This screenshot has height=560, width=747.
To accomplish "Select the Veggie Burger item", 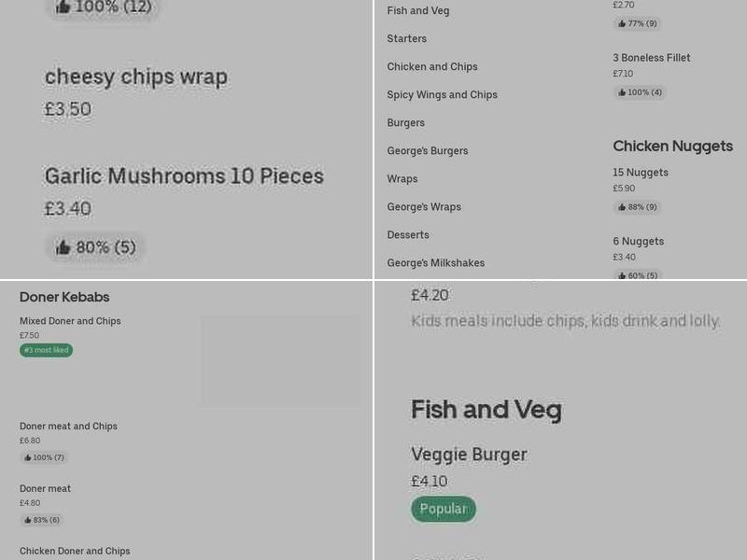I will point(469,455).
